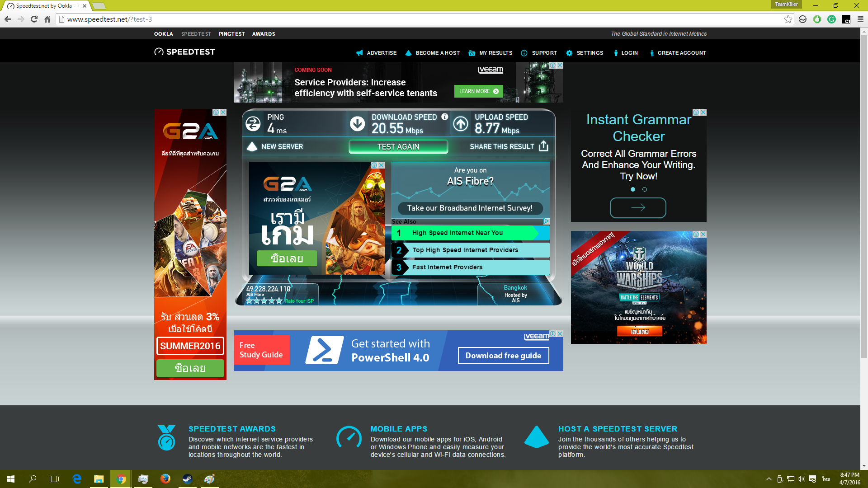Expand hidden system tray icons chevron
Image resolution: width=868 pixels, height=488 pixels.
point(769,479)
